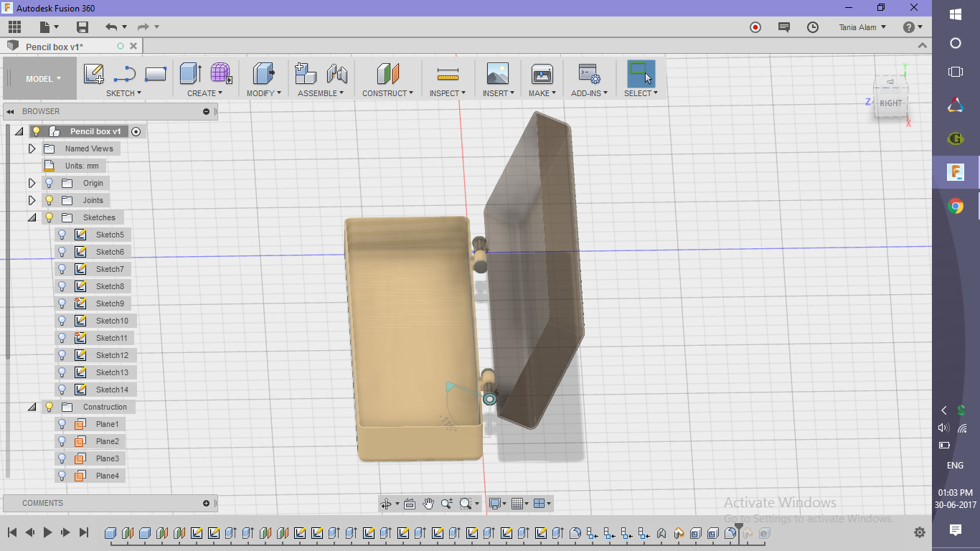Jump to the timeline beginning

pyautogui.click(x=12, y=532)
